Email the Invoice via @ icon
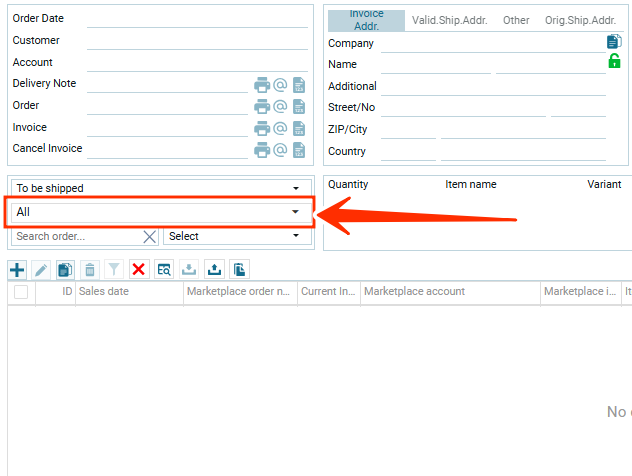Image resolution: width=632 pixels, height=476 pixels. tap(280, 128)
